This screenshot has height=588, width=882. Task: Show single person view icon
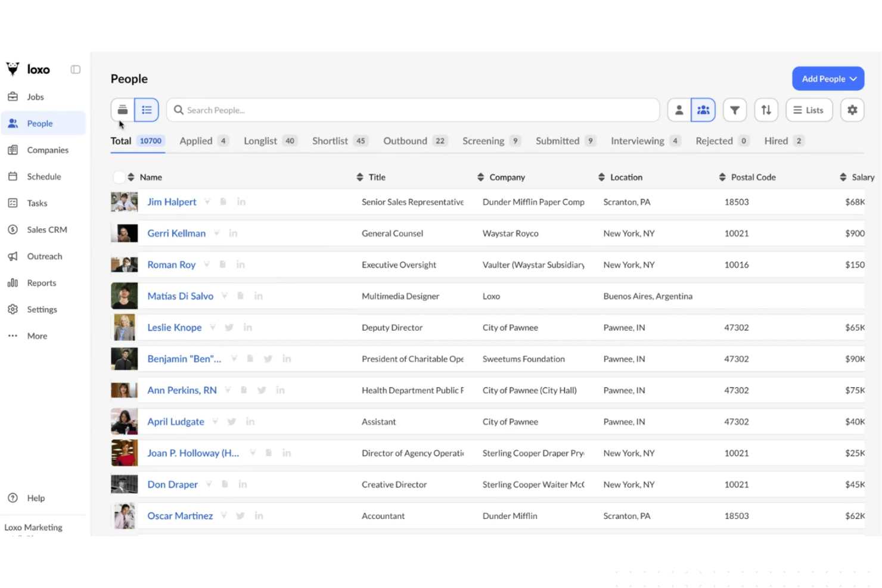[679, 110]
